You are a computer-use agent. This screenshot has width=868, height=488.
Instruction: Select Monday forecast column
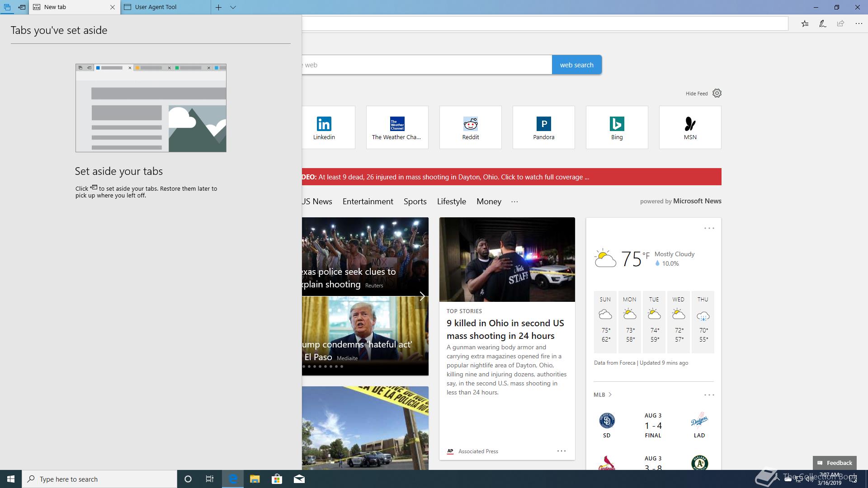click(x=630, y=322)
